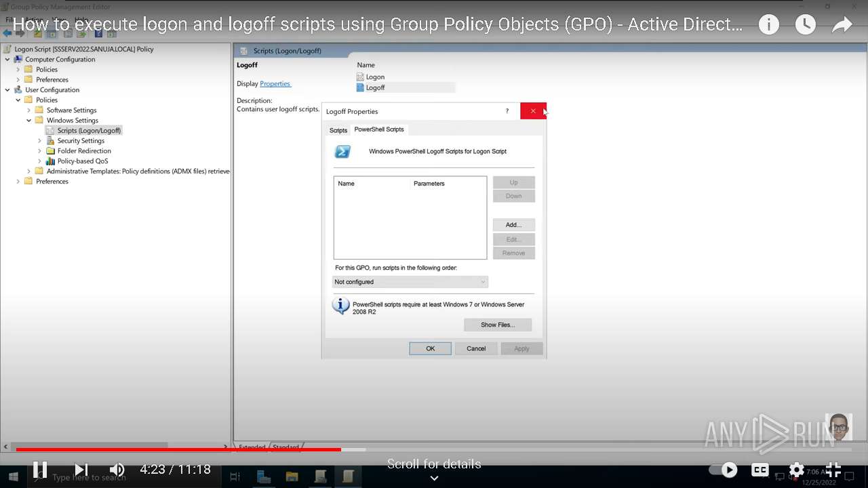Click the Scroll for details chevron
This screenshot has height=488, width=868.
point(434,478)
